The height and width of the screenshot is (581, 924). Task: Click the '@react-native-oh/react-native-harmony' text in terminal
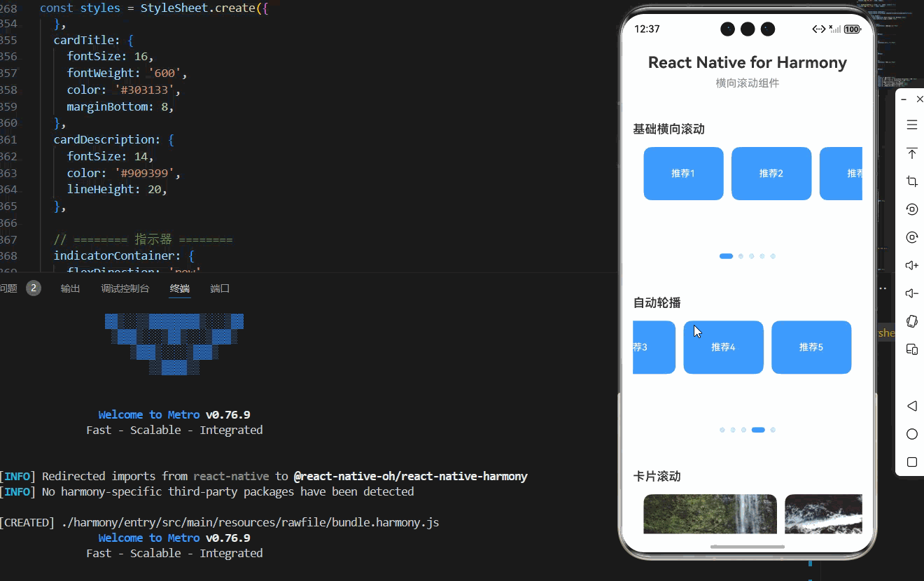410,476
